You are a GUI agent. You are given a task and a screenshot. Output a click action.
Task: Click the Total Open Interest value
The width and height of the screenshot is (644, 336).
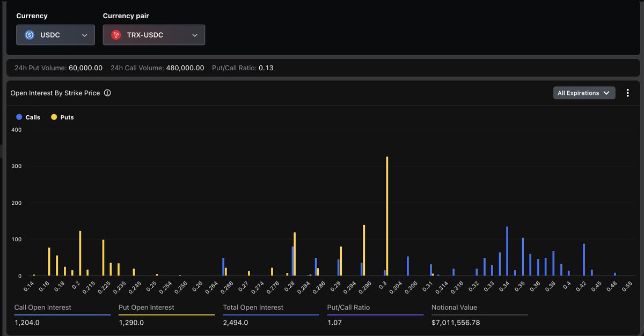pos(236,323)
